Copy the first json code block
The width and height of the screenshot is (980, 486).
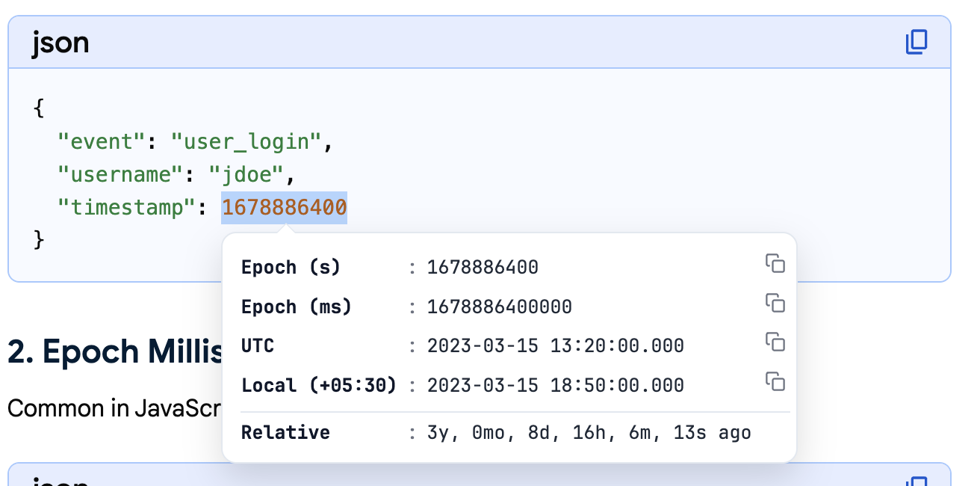pos(916,43)
